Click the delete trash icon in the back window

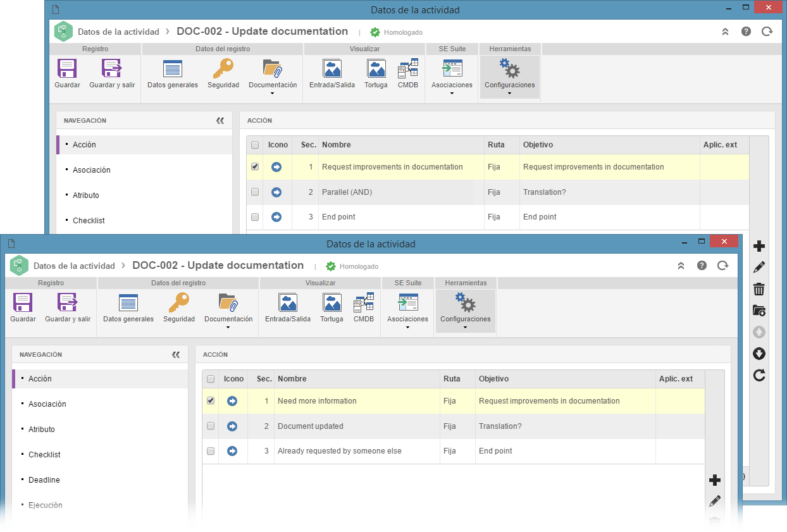tap(759, 289)
